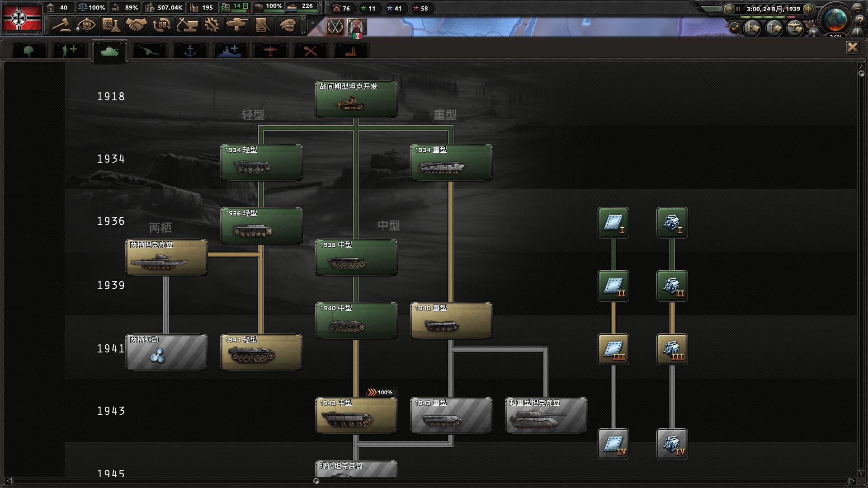Viewport: 868px width, 488px height.
Task: Increase game speed with plus button
Action: point(809,9)
